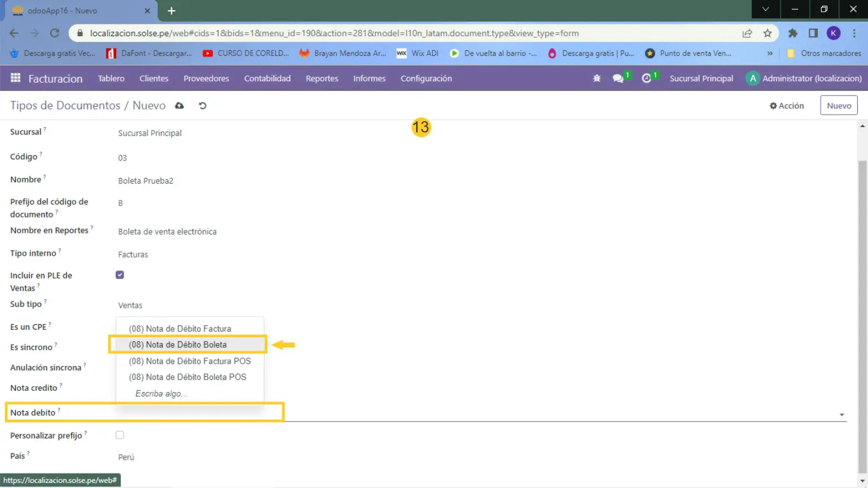Click the cloud save record icon
This screenshot has height=488, width=868.
(180, 106)
